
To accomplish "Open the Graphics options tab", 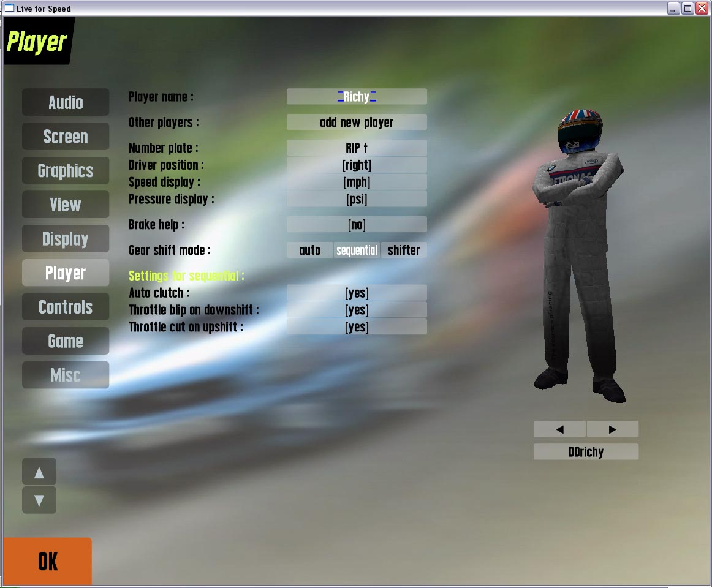I will (x=66, y=170).
